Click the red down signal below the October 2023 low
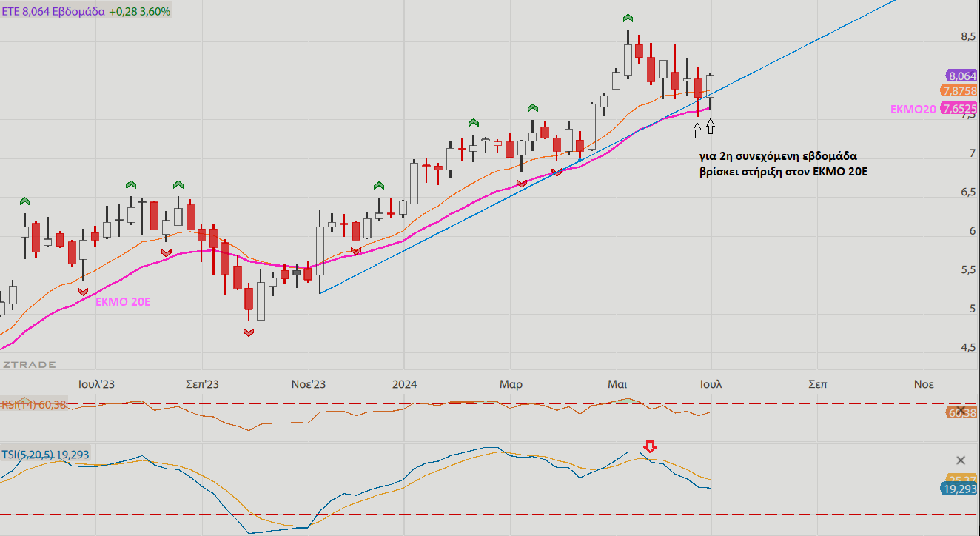980x536 pixels. [249, 333]
